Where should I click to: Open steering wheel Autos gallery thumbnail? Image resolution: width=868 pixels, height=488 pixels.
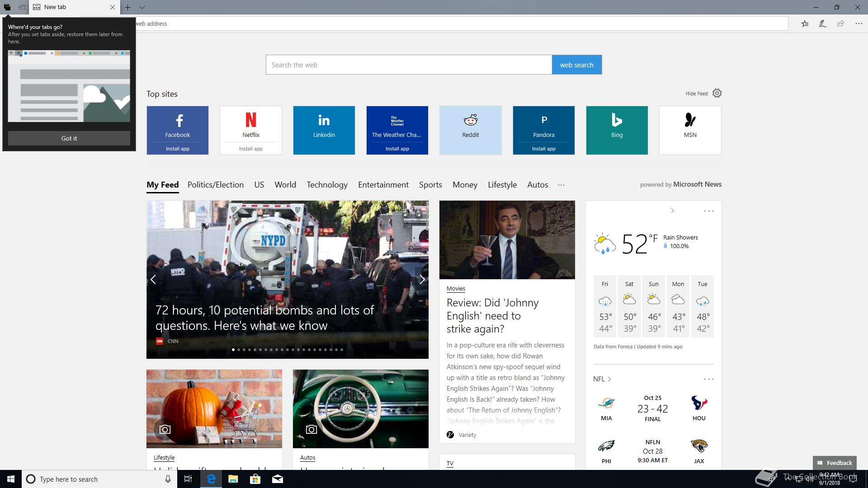(x=361, y=409)
